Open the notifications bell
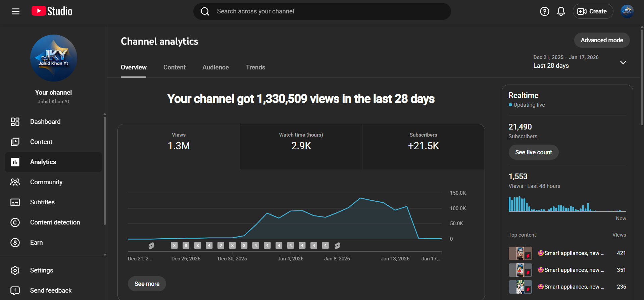This screenshot has height=300, width=644. (561, 11)
